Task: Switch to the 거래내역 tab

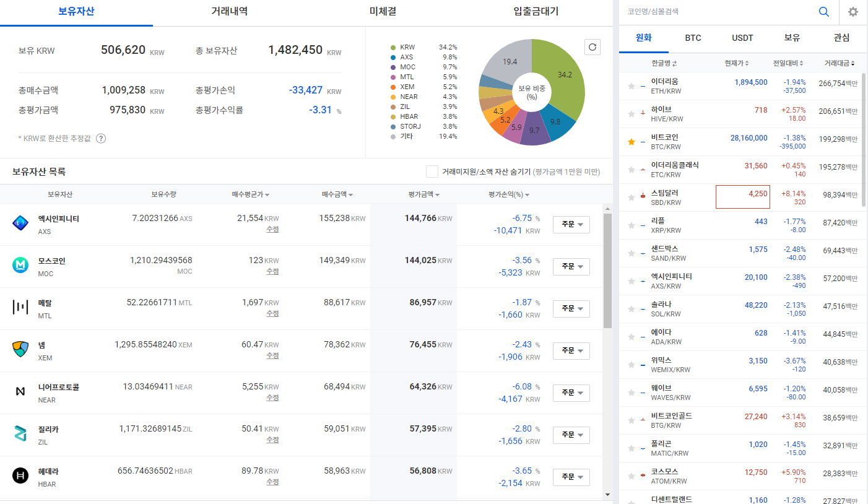Action: click(x=229, y=11)
